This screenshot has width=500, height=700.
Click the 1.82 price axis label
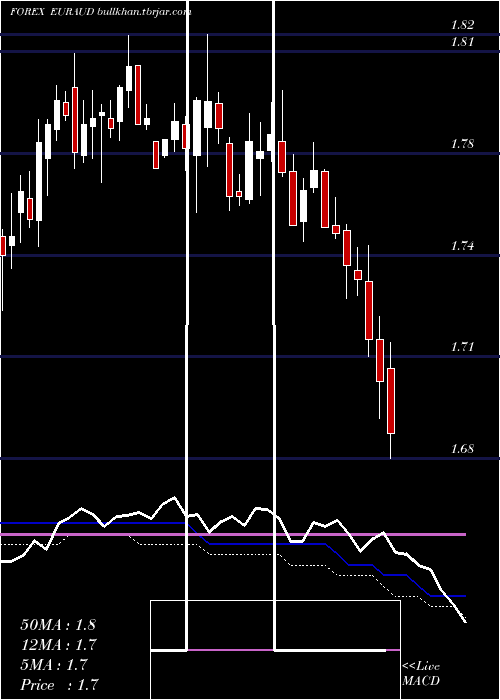(x=462, y=24)
